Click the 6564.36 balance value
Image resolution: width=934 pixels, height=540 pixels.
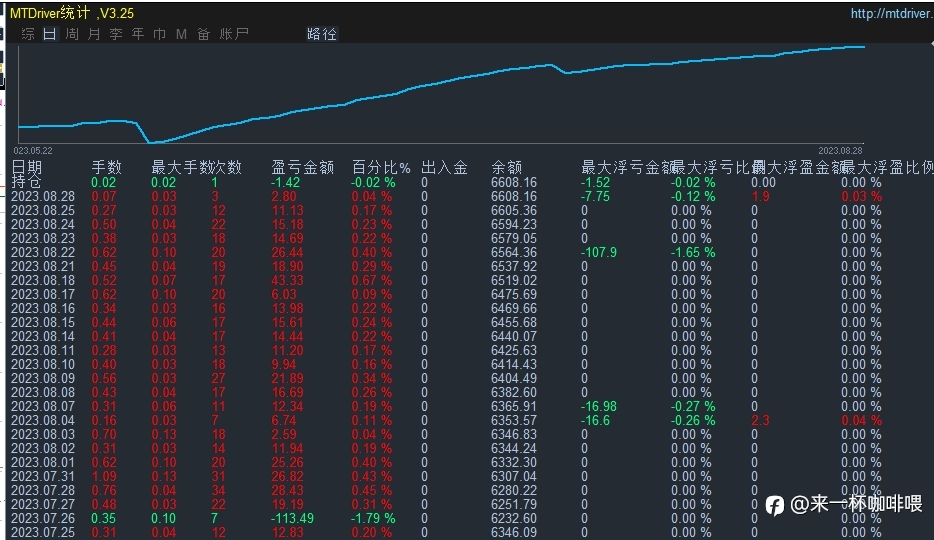[x=513, y=252]
